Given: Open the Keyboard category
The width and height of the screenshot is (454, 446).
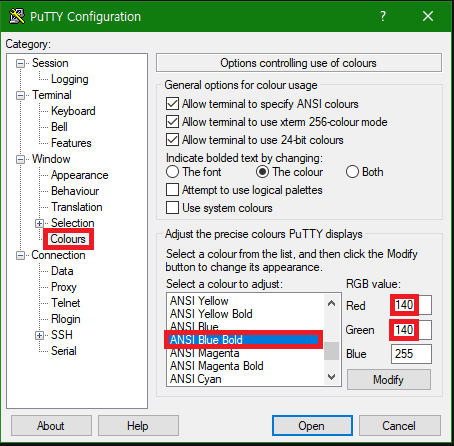Looking at the screenshot, I should pos(73,111).
